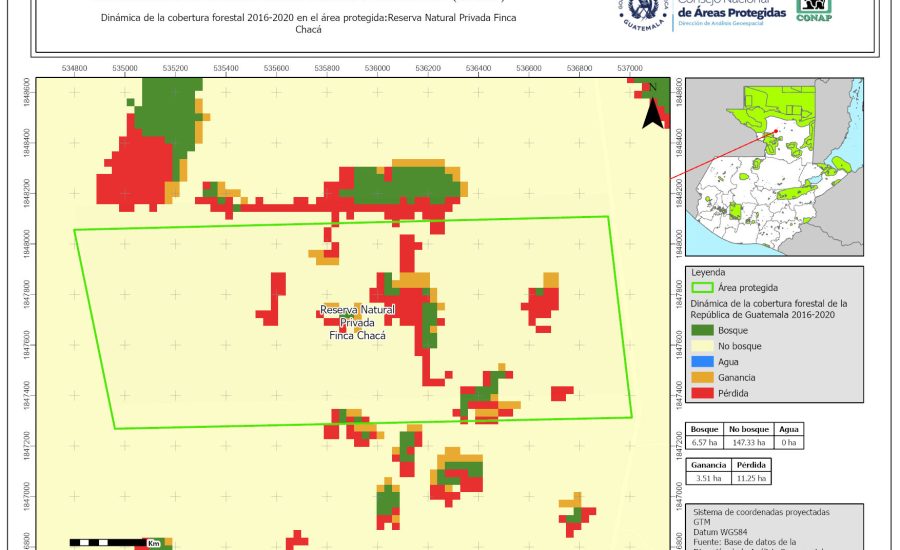Image resolution: width=900 pixels, height=550 pixels.
Task: Click the Reserva Natural Privada Finca Chacá label
Action: [357, 323]
